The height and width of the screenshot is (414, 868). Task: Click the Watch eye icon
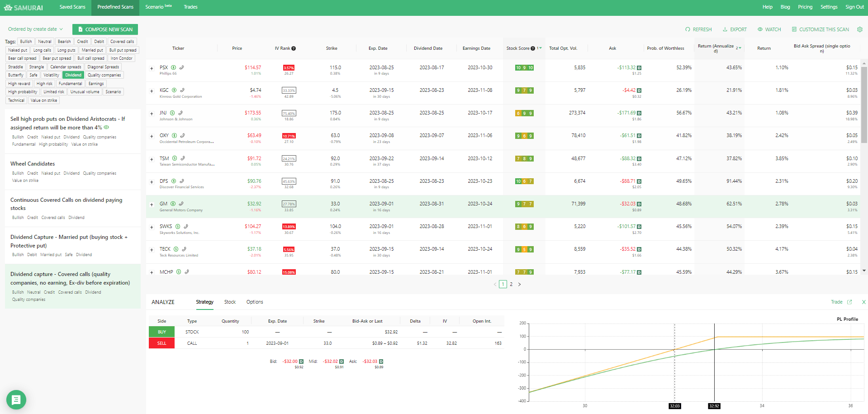761,29
